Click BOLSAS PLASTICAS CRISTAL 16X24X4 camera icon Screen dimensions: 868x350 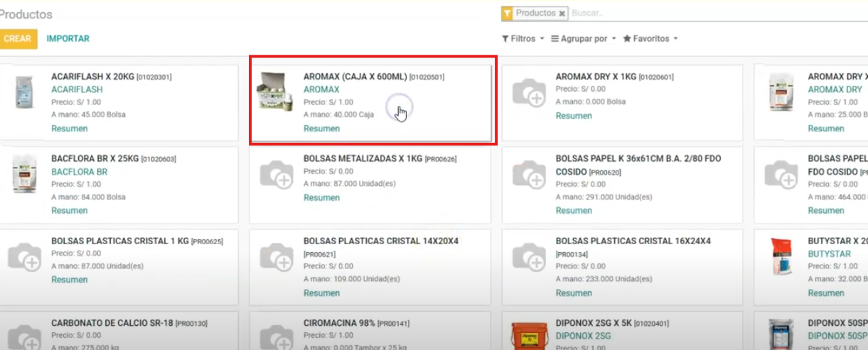point(529,257)
